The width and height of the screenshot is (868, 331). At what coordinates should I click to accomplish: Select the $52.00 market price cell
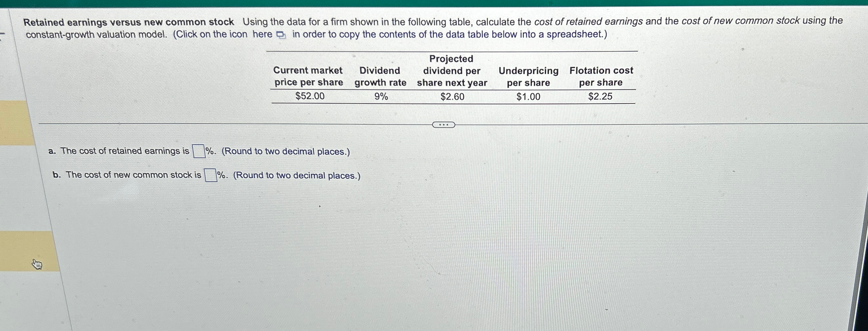[310, 97]
